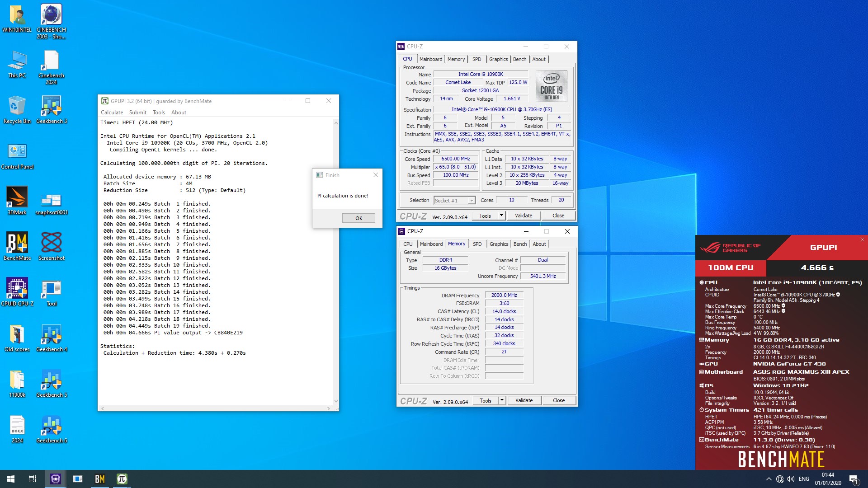Image resolution: width=868 pixels, height=488 pixels.
Task: Select the 2024 DOCX file icon
Action: click(17, 429)
